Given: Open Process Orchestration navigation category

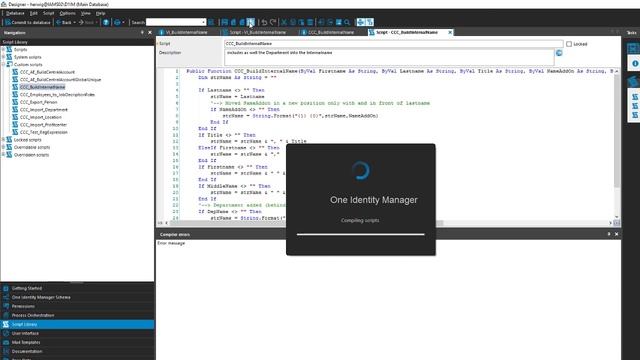Looking at the screenshot, I should tap(77, 315).
